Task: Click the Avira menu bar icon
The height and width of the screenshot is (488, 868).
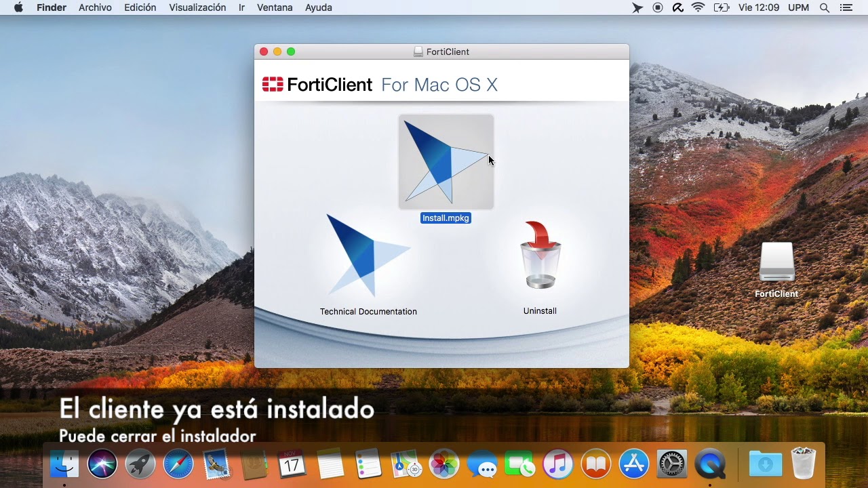Action: click(x=677, y=7)
